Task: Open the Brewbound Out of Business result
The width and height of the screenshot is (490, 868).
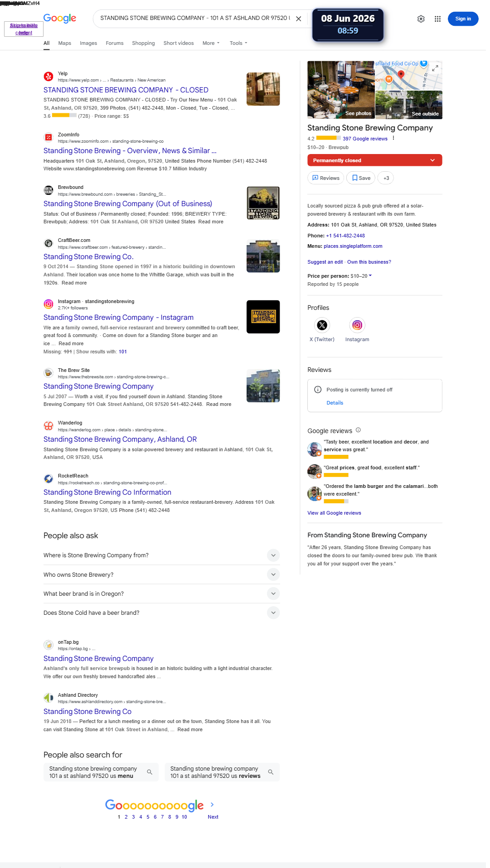Action: pyautogui.click(x=128, y=204)
